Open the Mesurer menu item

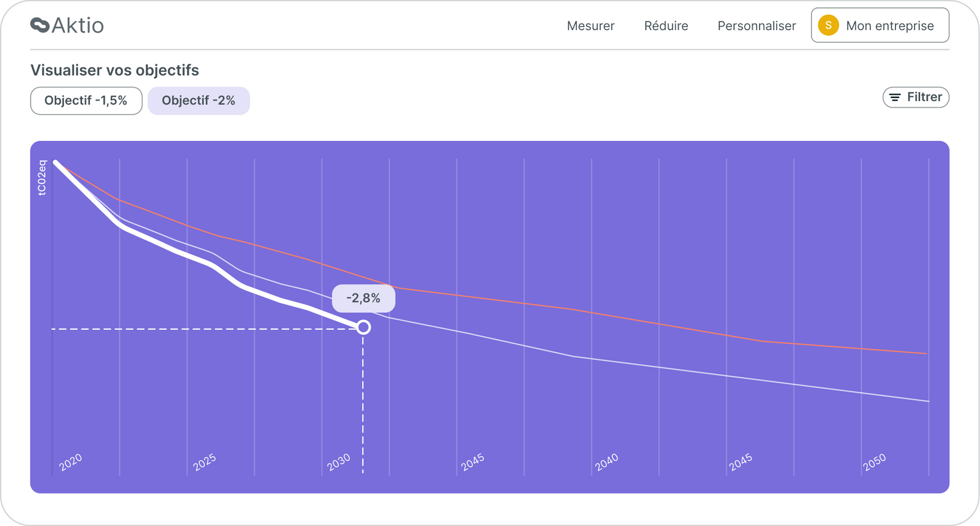(x=590, y=26)
